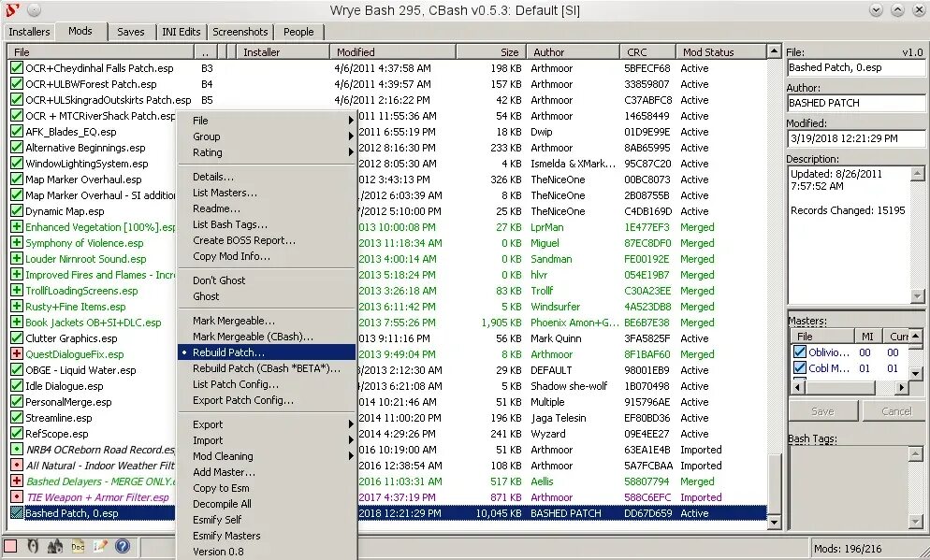Choose Rebuild Patch... in the context menu
This screenshot has height=560, width=930.
(267, 352)
